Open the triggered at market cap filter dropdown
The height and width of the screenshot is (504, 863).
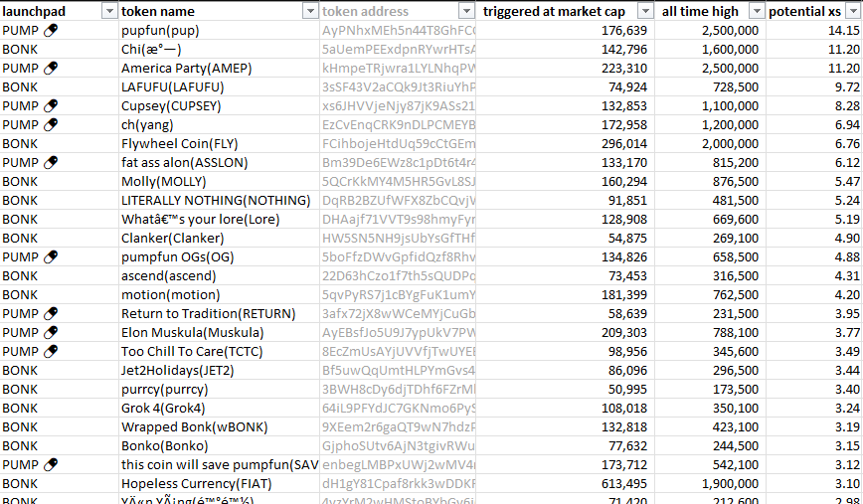coord(645,11)
